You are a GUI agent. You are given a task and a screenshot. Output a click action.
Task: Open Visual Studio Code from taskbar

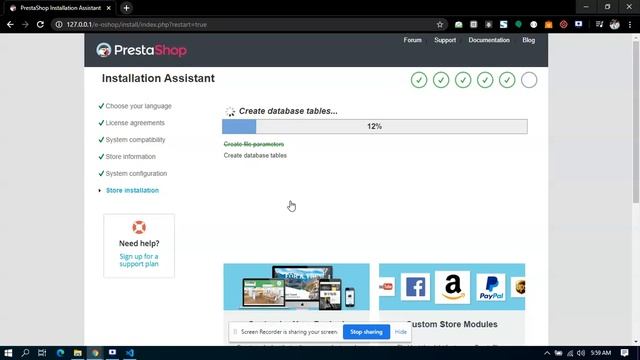point(130,353)
